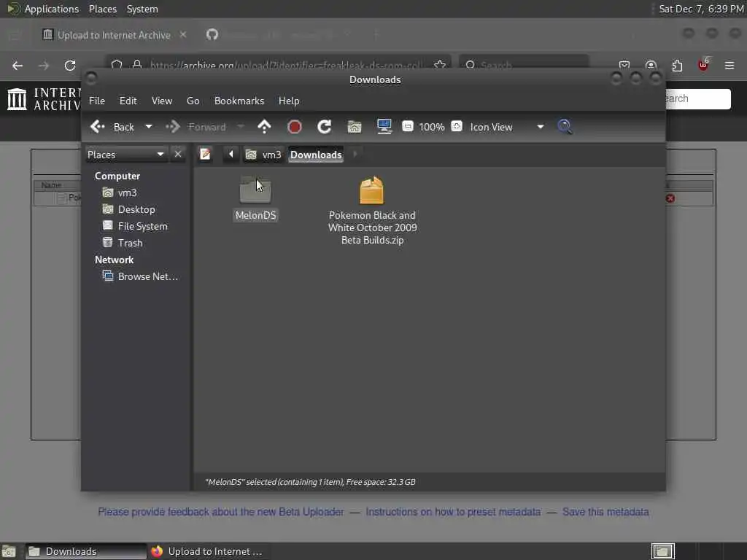Click the Internet Archive search field

(697, 98)
